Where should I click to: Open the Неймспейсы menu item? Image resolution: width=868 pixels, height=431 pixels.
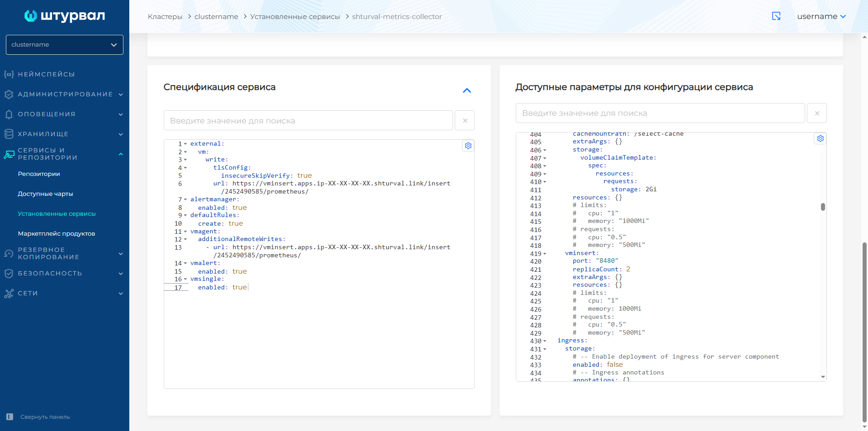pyautogui.click(x=46, y=74)
